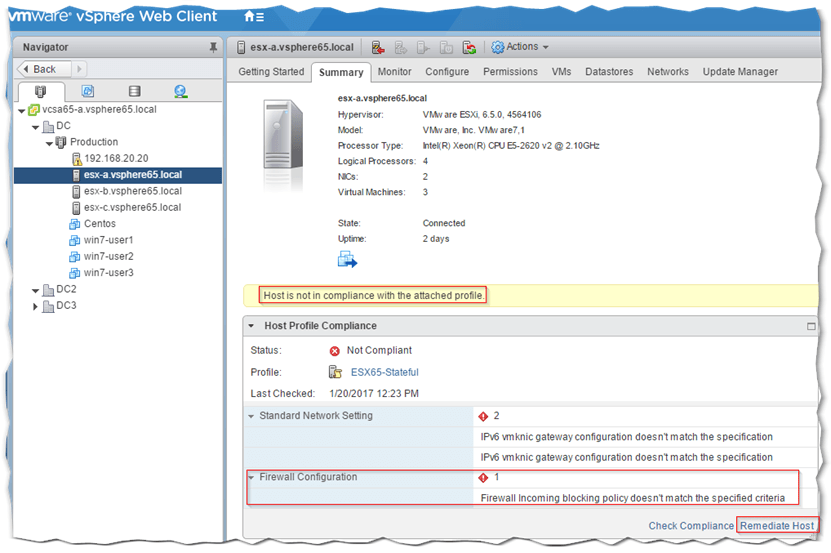Select vCenter icon for vcsa65-a.vsphere65.local
Image resolution: width=831 pixels, height=553 pixels.
pos(33,110)
